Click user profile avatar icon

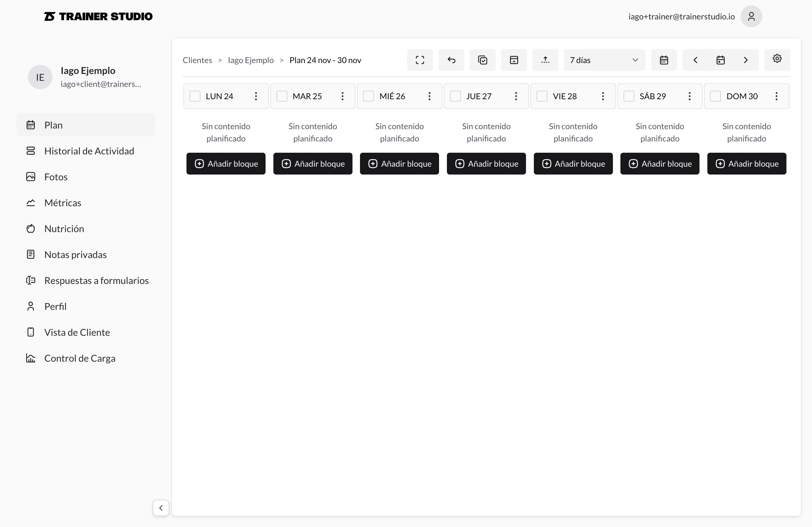click(x=751, y=16)
